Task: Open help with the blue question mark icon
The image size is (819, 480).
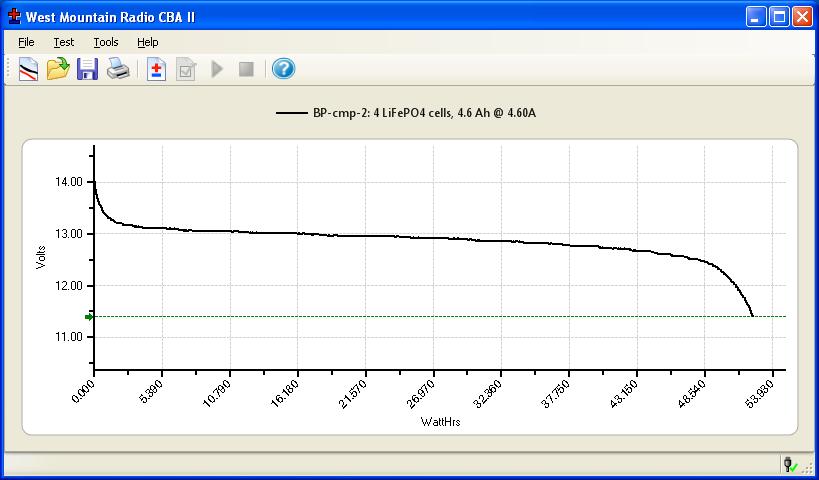Action: coord(283,69)
